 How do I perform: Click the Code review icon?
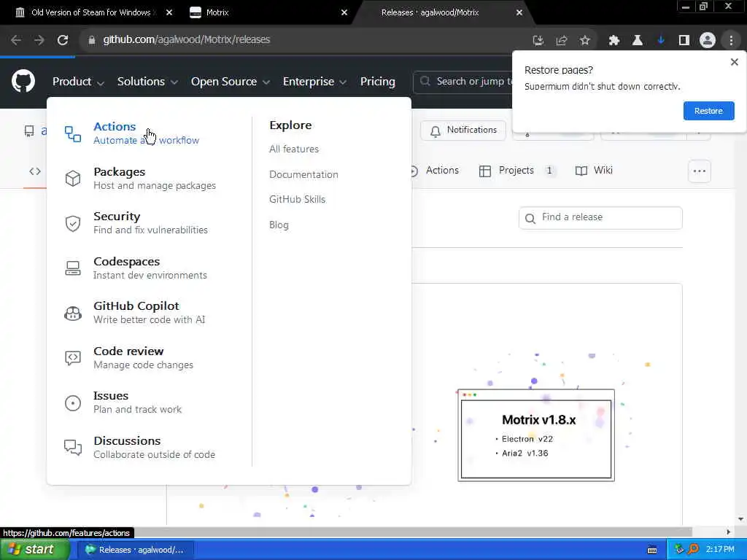(x=73, y=357)
